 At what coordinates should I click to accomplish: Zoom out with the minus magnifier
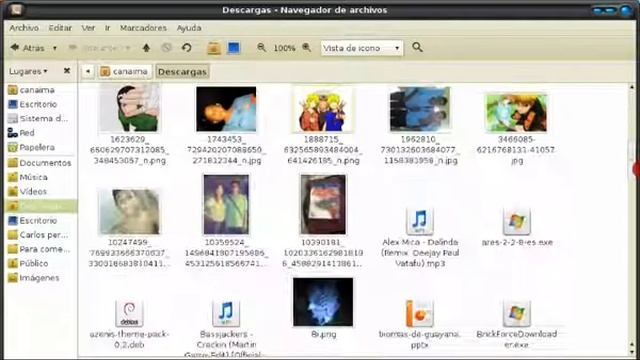(x=261, y=48)
